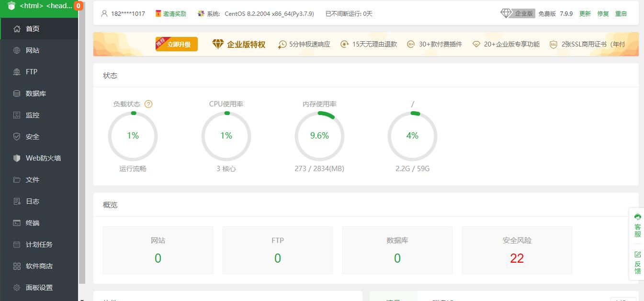The image size is (644, 301).
Task: Click the 内存使用率 gauge showing 9.6%
Action: tap(319, 136)
